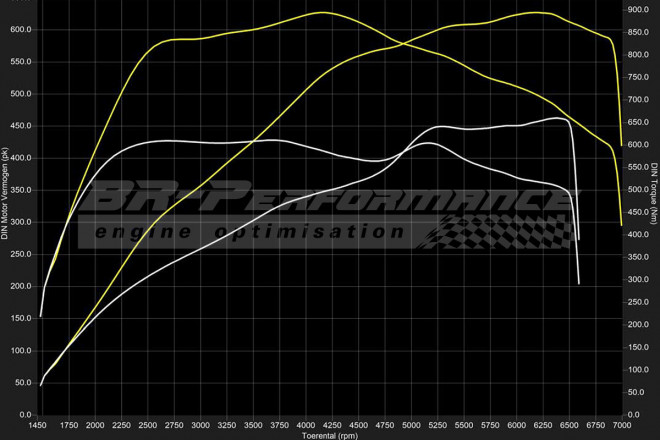Click the 900.0 label on the torque axis
Image resolution: width=660 pixels, height=440 pixels.
[638, 9]
